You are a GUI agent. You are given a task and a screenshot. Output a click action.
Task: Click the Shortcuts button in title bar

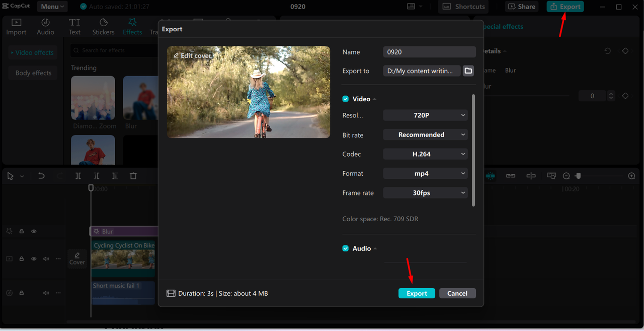(464, 7)
